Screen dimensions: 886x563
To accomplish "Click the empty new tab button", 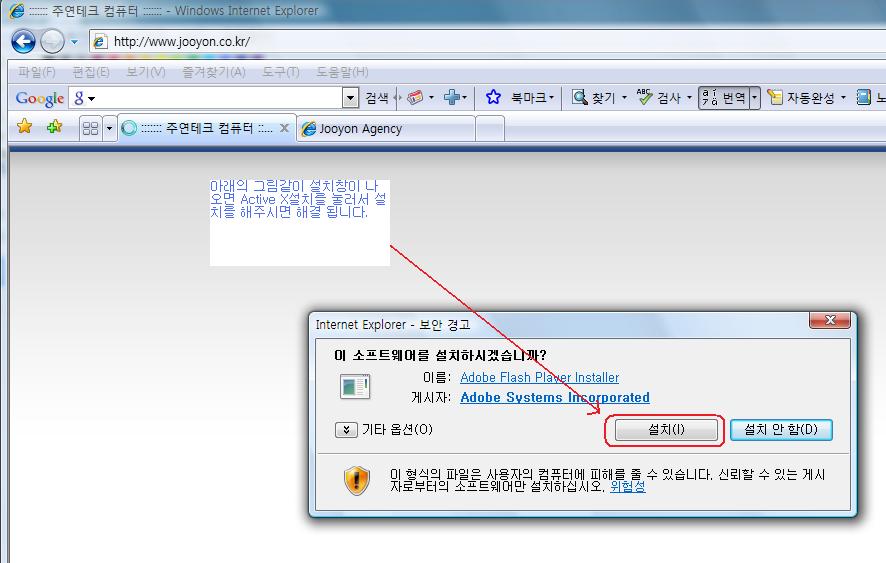I will [490, 128].
